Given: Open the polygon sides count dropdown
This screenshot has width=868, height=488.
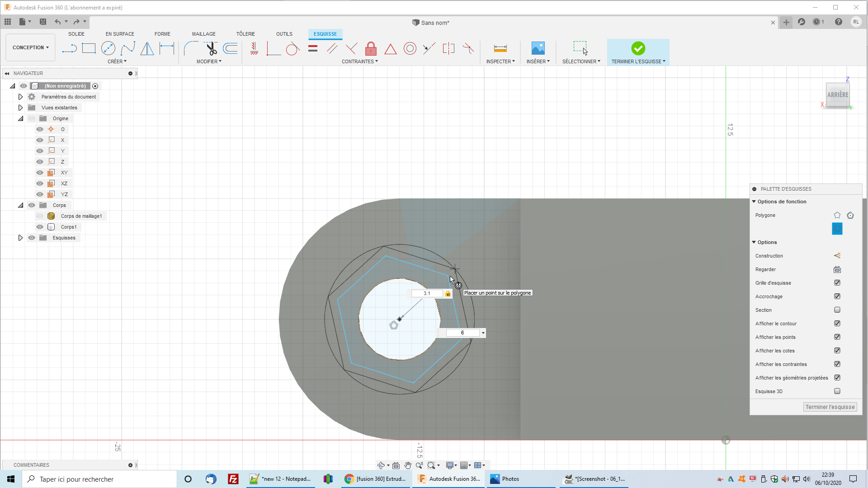Looking at the screenshot, I should pos(483,333).
